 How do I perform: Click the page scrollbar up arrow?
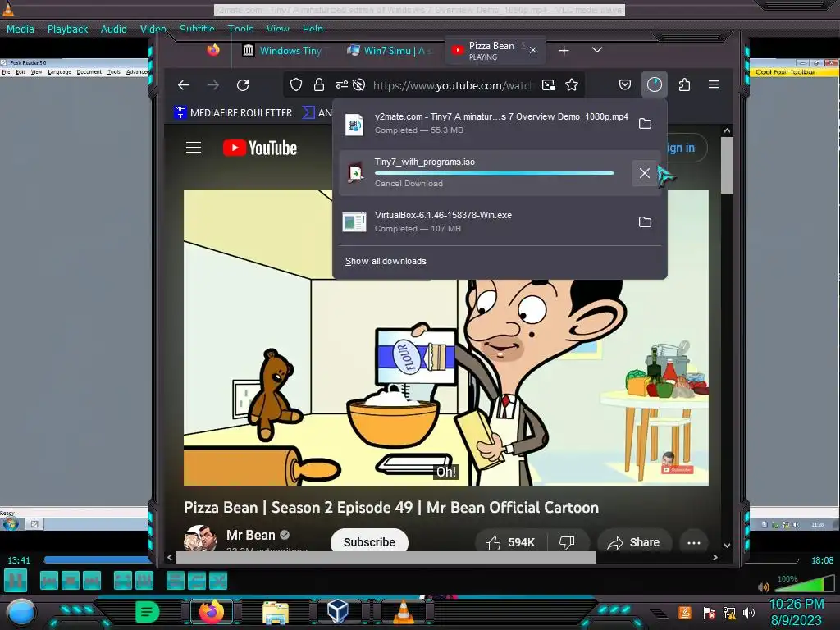coord(727,130)
